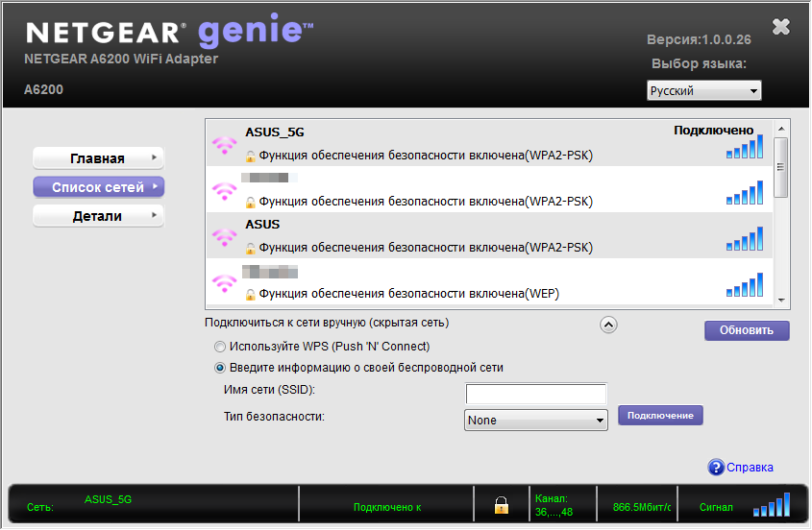Click the Подключение connect button
Image resolution: width=812 pixels, height=530 pixels.
click(660, 416)
